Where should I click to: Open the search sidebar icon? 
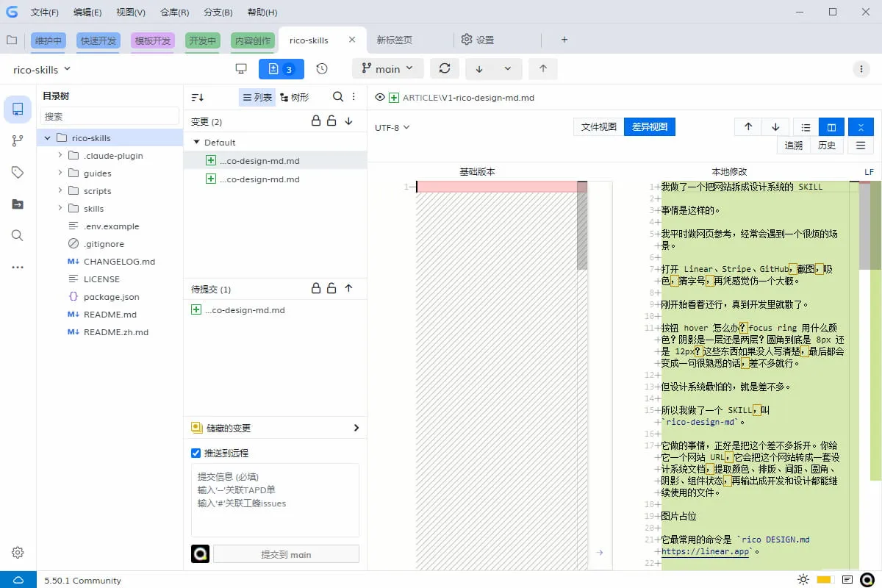tap(18, 235)
